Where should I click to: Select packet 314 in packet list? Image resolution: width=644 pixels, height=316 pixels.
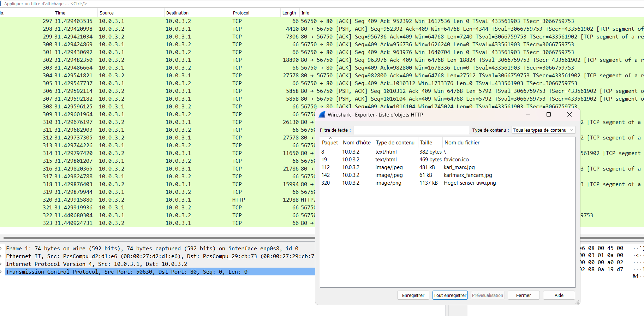(157, 153)
